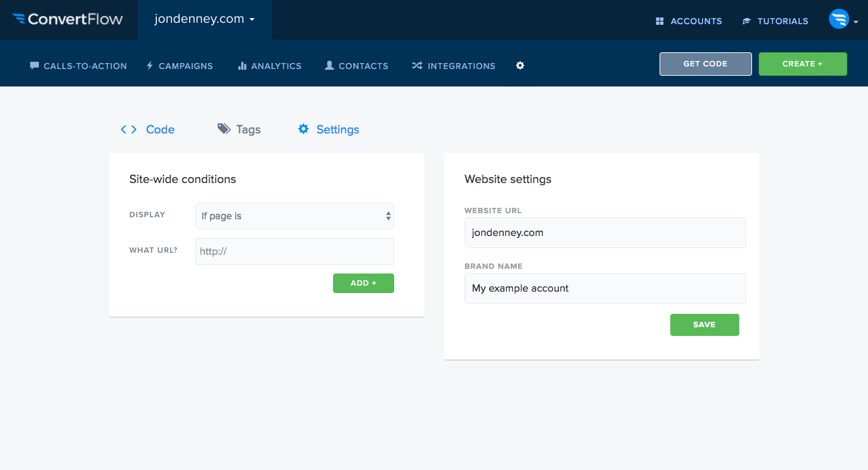This screenshot has height=470, width=868.
Task: Expand the caret next to user avatar
Action: [x=856, y=22]
